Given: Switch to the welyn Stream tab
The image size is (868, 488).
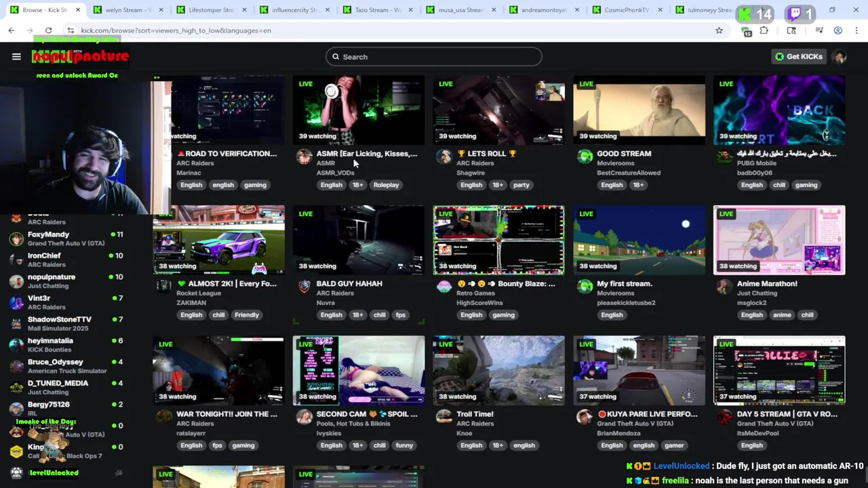Looking at the screenshot, I should click(129, 10).
